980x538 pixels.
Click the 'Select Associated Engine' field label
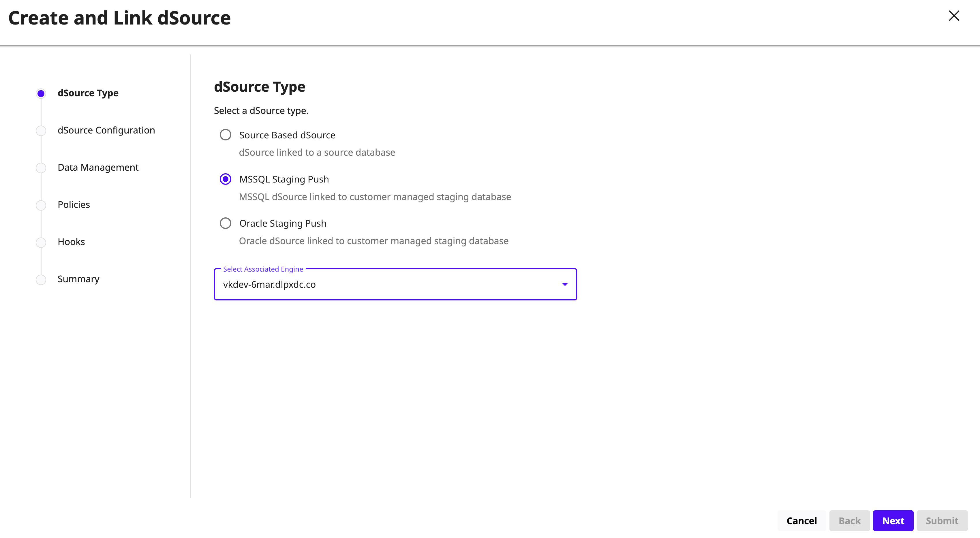(x=263, y=269)
